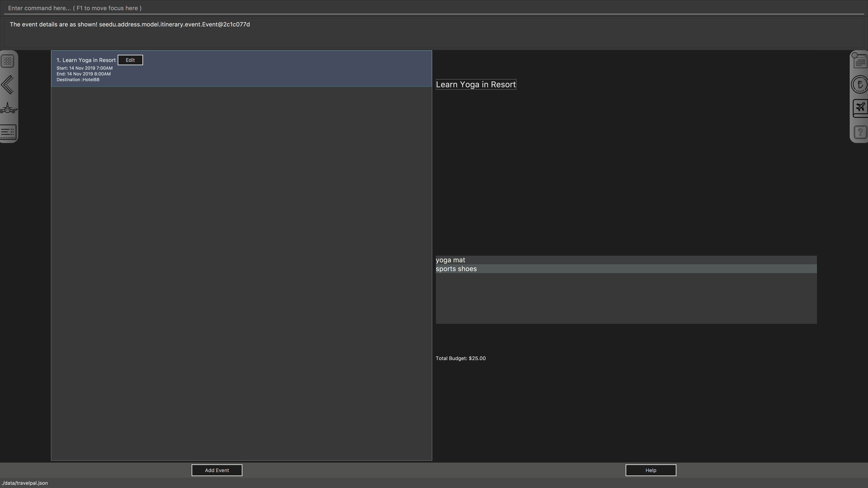Viewport: 868px width, 488px height.
Task: Open the grid menu icon in left sidebar
Action: pos(7,61)
